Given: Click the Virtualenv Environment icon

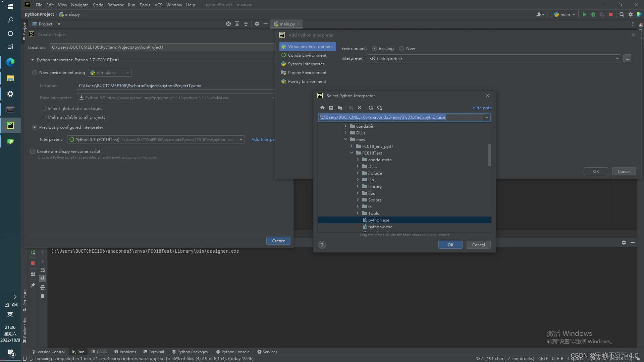Looking at the screenshot, I should pyautogui.click(x=283, y=46).
